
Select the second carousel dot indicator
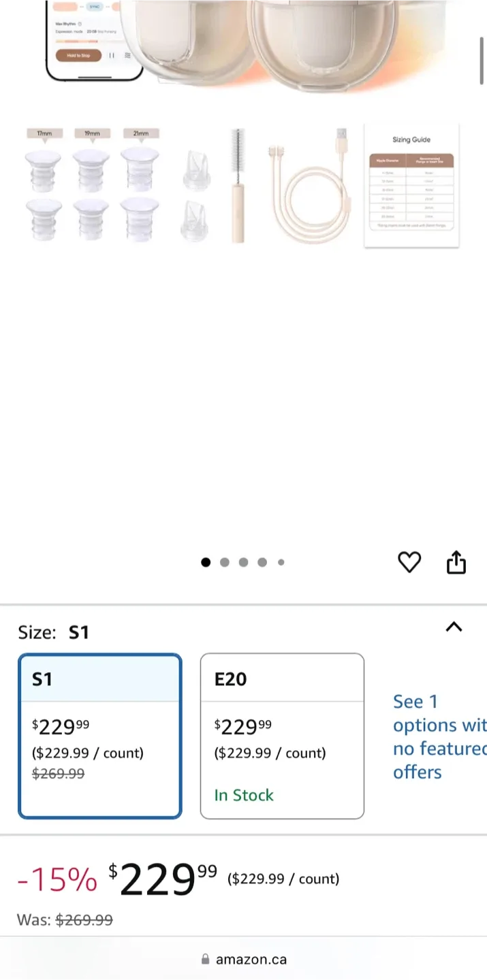pyautogui.click(x=224, y=562)
